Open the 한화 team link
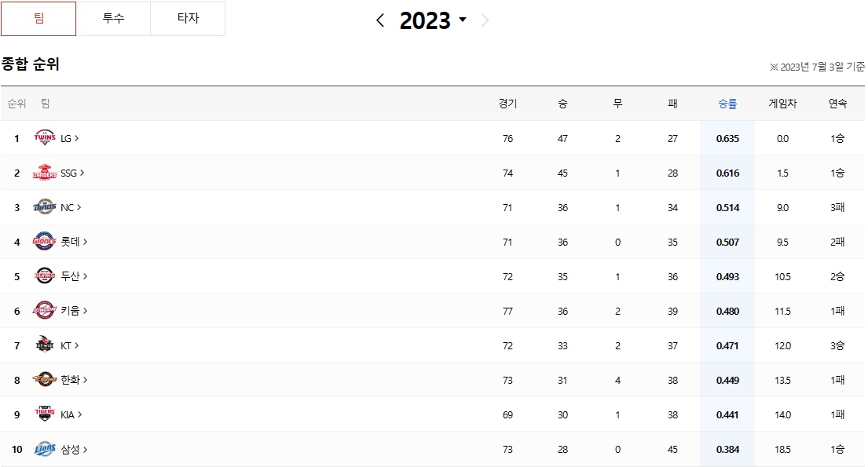 point(74,380)
